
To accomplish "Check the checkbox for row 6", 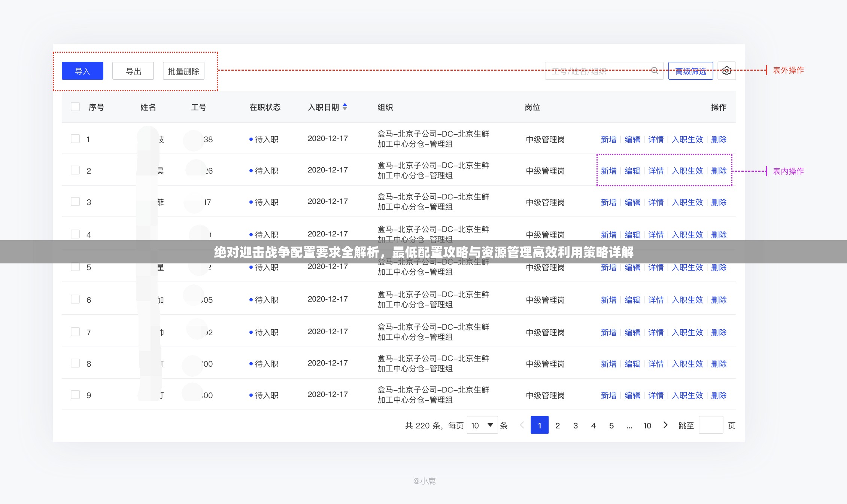I will pos(75,299).
